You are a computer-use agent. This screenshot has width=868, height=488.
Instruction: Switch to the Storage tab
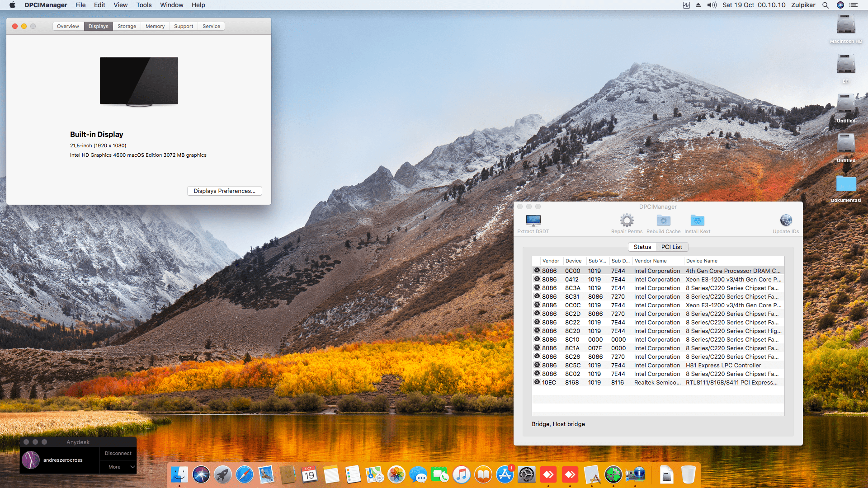tap(127, 26)
